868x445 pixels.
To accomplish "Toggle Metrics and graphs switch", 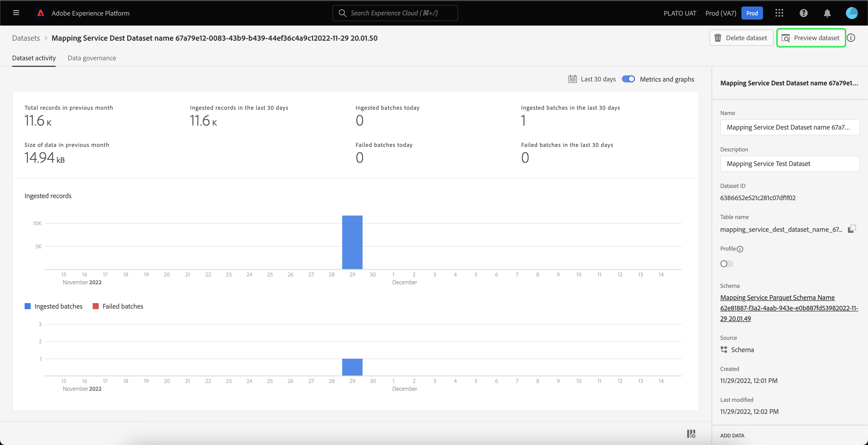I will (x=628, y=79).
